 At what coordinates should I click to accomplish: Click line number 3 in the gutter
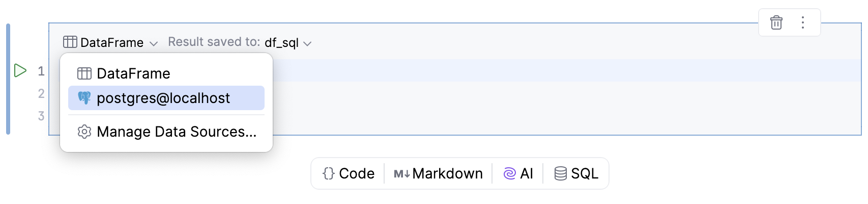41,116
